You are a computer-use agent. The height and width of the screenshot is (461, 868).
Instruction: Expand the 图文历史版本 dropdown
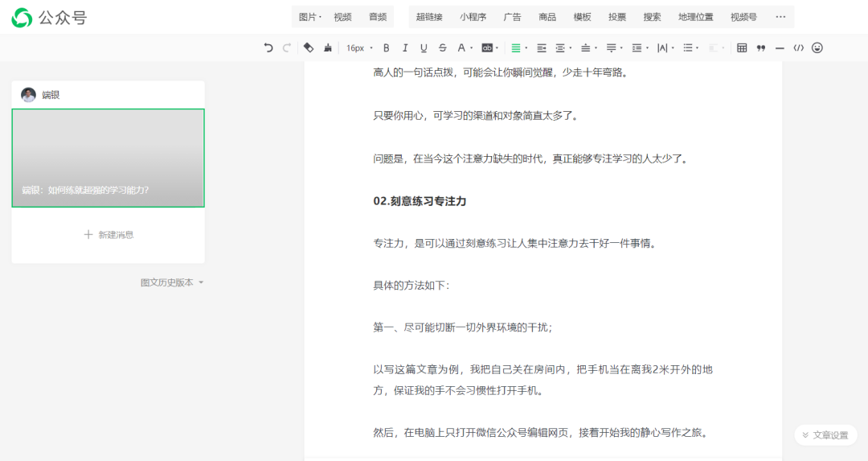click(x=172, y=282)
